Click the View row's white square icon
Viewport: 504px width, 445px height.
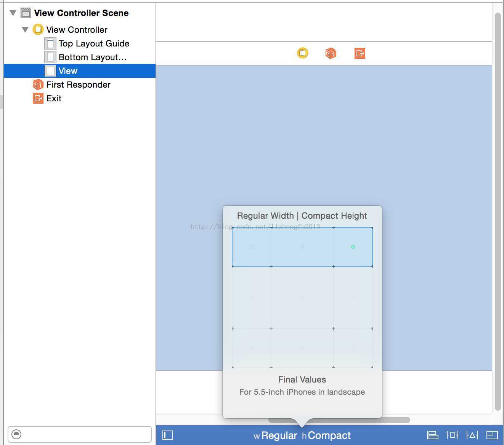point(50,71)
